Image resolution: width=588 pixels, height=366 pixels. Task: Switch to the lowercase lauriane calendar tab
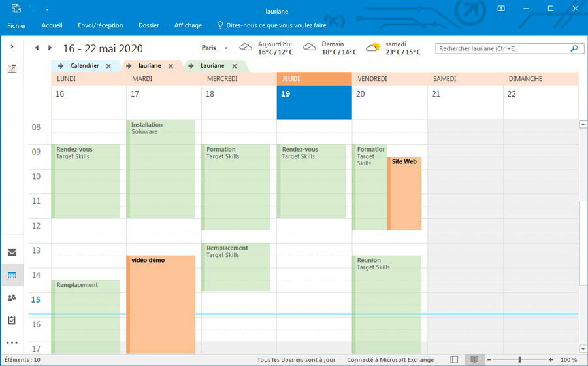pyautogui.click(x=150, y=65)
